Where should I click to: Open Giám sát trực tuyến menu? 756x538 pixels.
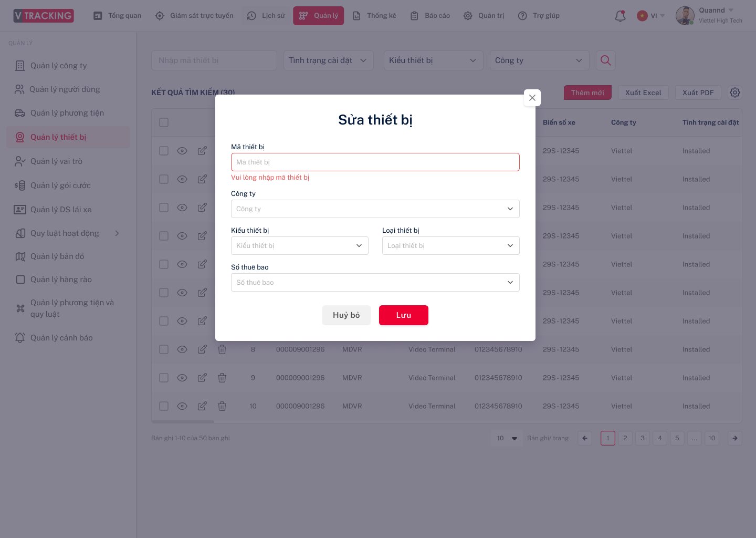pos(195,16)
